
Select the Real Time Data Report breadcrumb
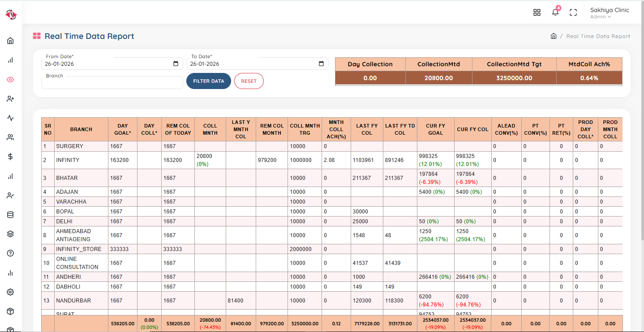598,36
